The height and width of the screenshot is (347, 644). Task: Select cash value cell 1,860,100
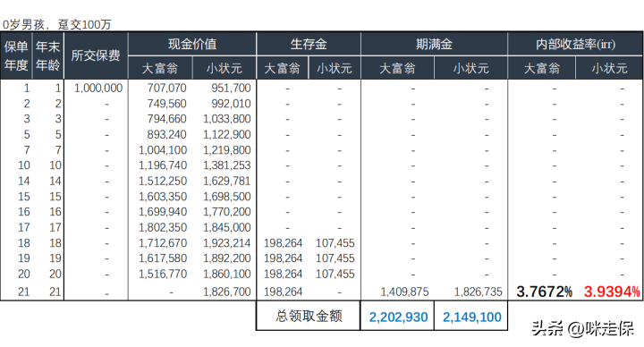point(227,274)
